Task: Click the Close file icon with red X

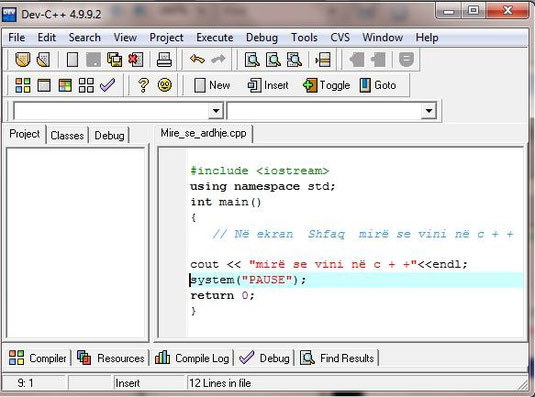Action: (135, 60)
